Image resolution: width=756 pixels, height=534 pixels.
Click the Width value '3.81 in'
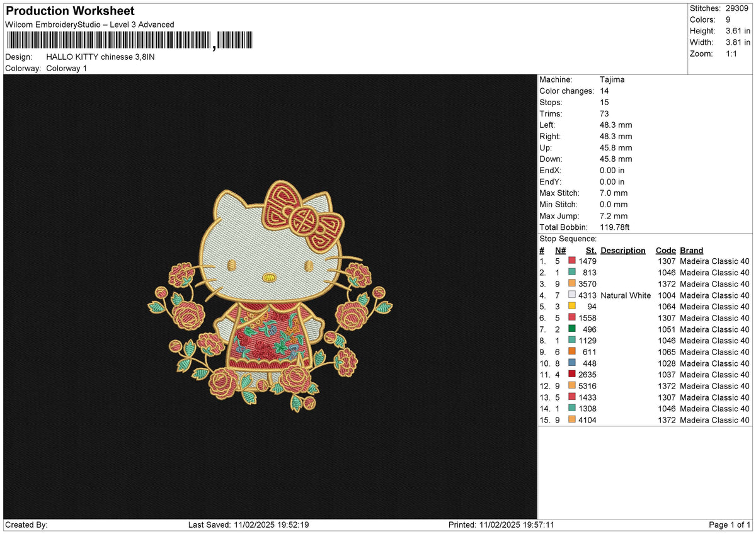[x=738, y=42]
